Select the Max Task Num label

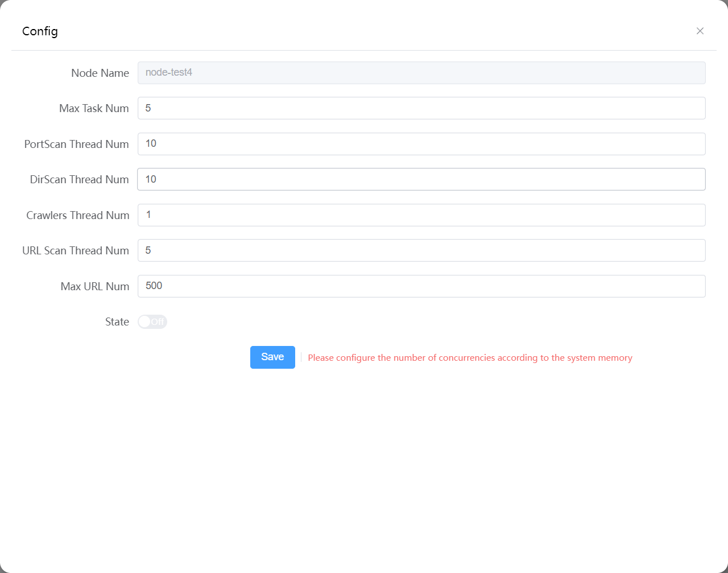click(x=94, y=108)
